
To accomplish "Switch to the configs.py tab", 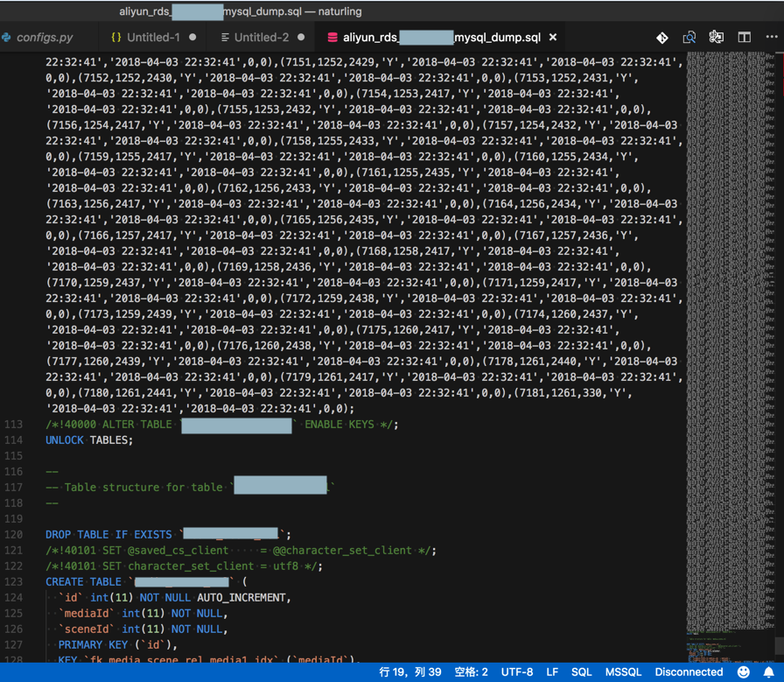I will click(x=44, y=38).
